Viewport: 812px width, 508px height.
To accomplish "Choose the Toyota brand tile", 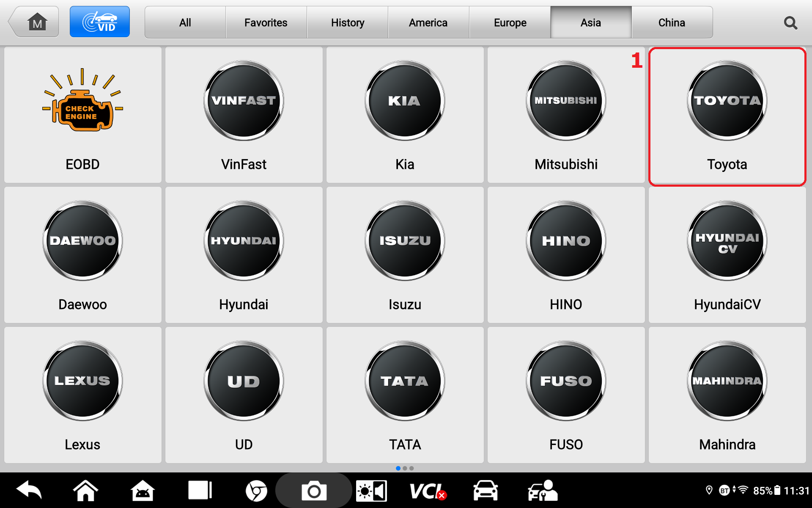I will pos(727,116).
